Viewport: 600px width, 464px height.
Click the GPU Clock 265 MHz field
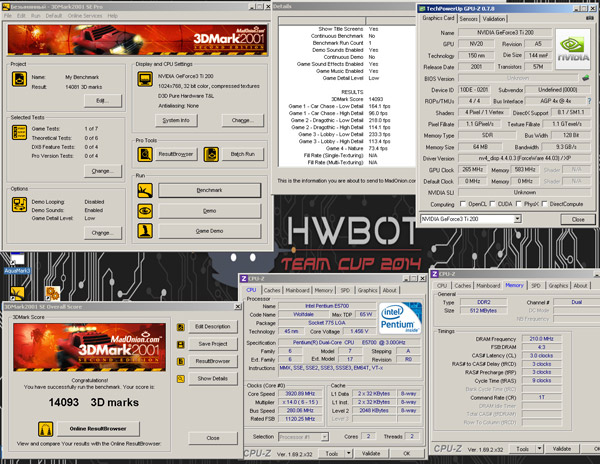472,169
